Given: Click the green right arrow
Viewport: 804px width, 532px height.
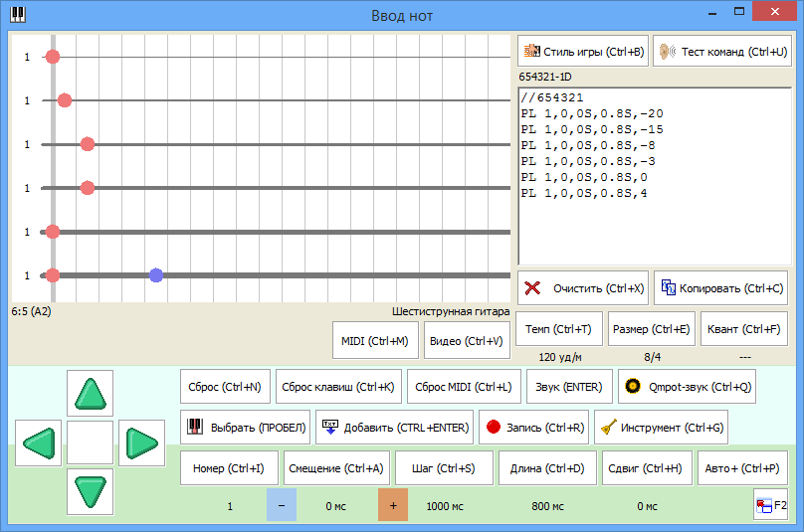Looking at the screenshot, I should [x=142, y=443].
